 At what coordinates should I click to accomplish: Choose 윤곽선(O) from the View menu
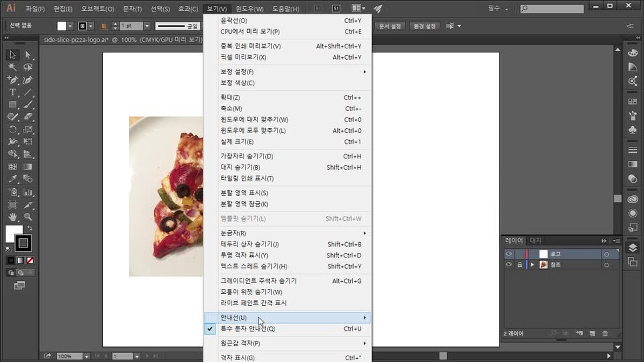[234, 20]
